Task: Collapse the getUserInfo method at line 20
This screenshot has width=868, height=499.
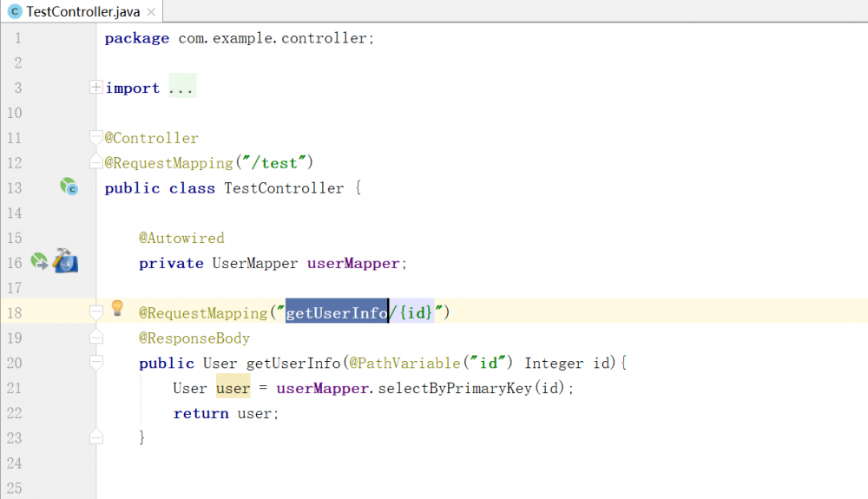Action: click(95, 363)
